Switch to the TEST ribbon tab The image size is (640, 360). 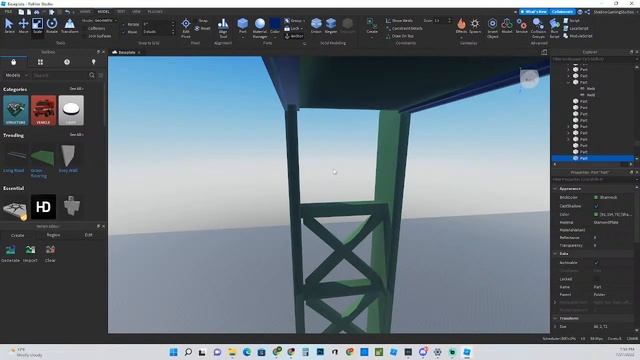click(121, 12)
